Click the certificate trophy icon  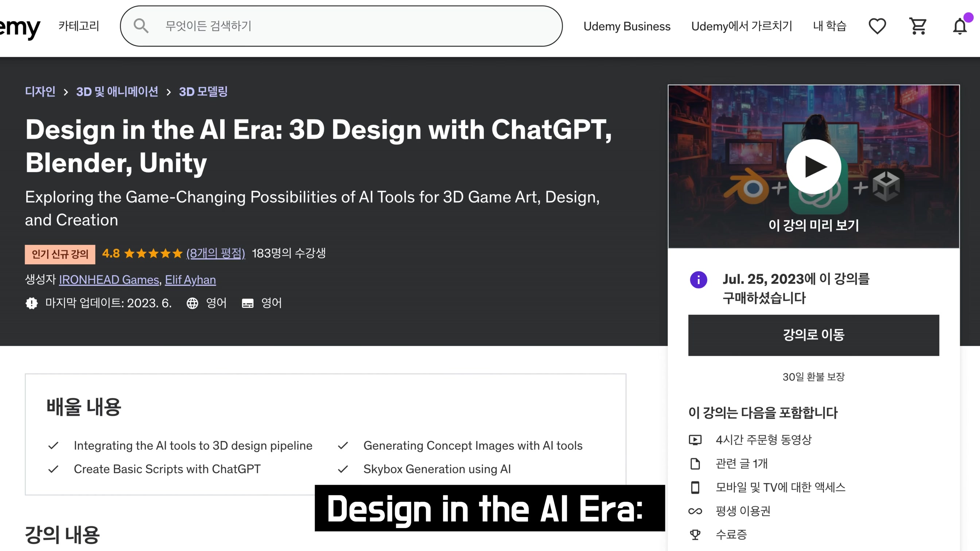pyautogui.click(x=695, y=535)
